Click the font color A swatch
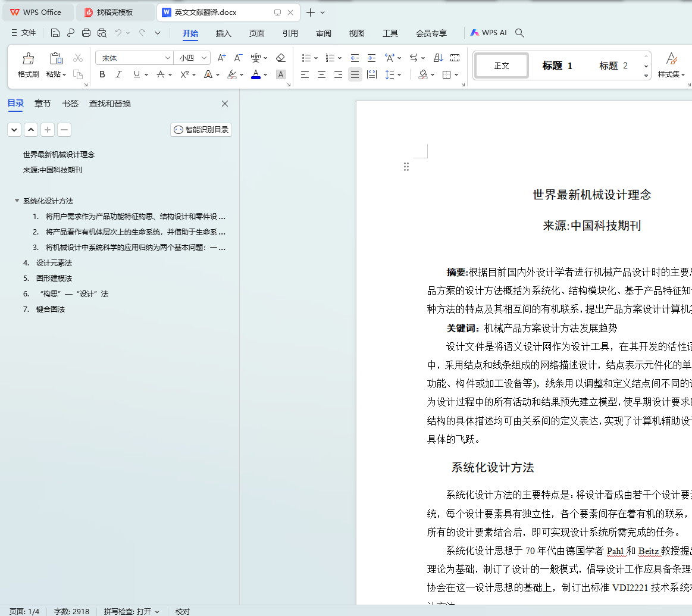Viewport: 692px width, 616px height. coord(255,74)
